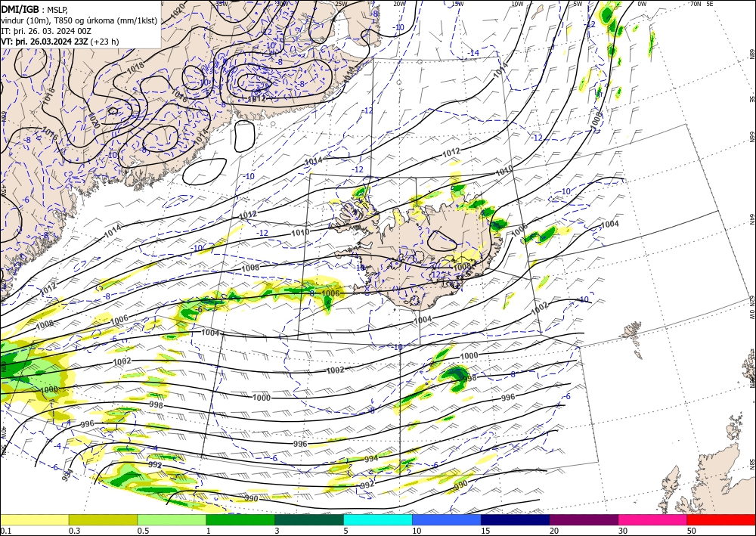
Task: Click the '10W' longitude label at top
Action: (517, 4)
